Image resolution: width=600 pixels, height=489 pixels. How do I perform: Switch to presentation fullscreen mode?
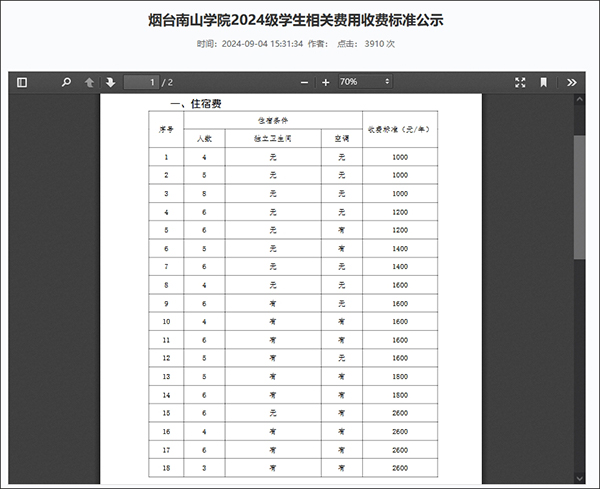pyautogui.click(x=520, y=82)
